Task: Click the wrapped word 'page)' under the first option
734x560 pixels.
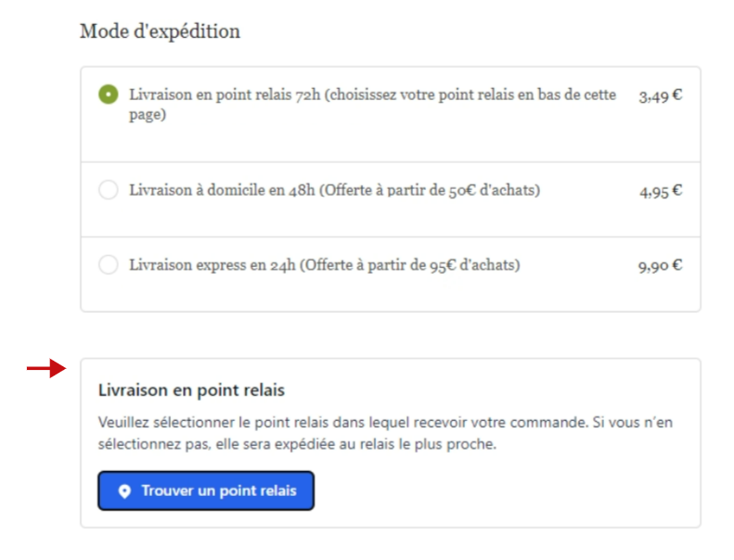Action: coord(148,115)
